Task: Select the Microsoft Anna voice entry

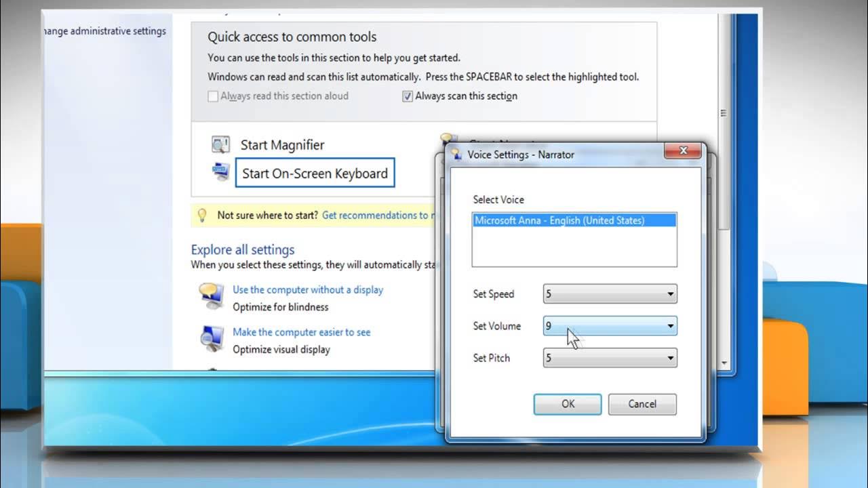Action: [574, 220]
